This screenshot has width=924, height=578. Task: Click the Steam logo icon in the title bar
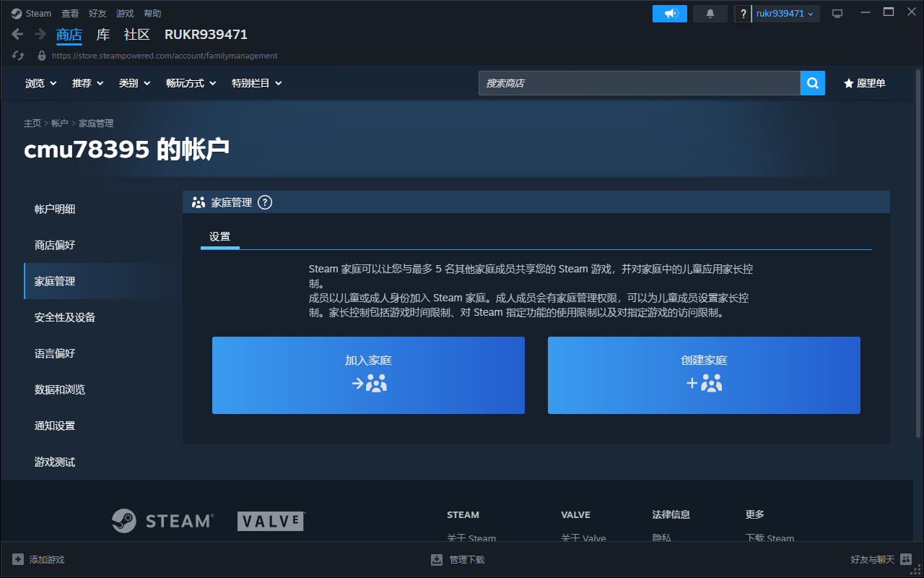click(17, 13)
